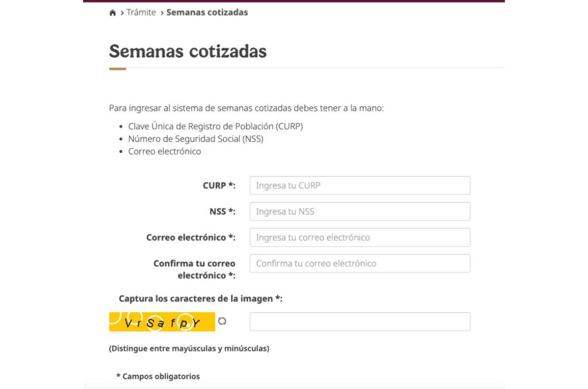
Task: Refresh the captcha image
Action: click(222, 321)
